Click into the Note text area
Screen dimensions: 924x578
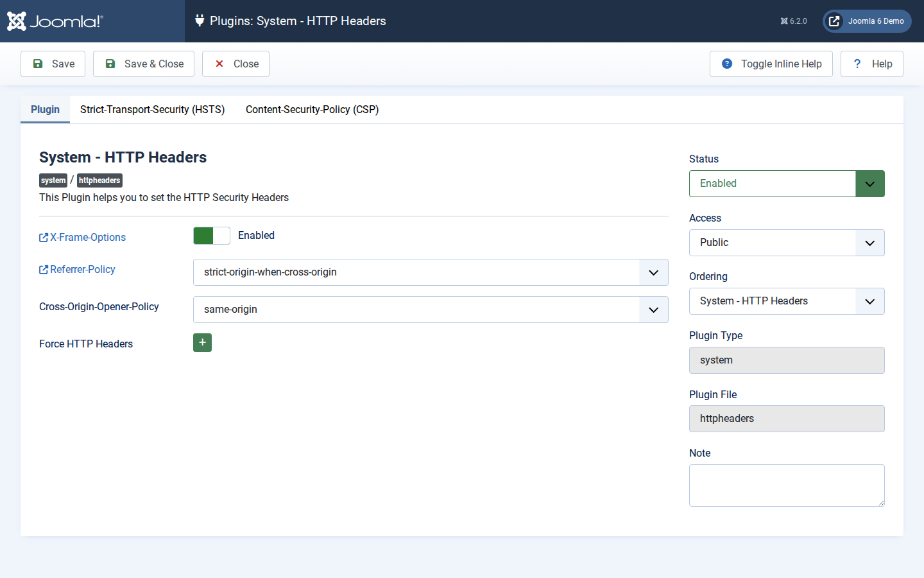787,486
